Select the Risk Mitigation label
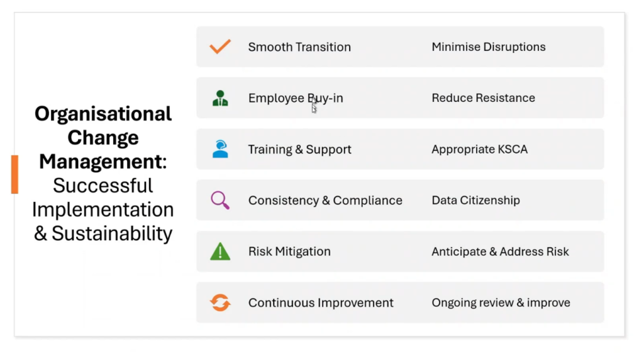This screenshot has width=644, height=354. 289,252
